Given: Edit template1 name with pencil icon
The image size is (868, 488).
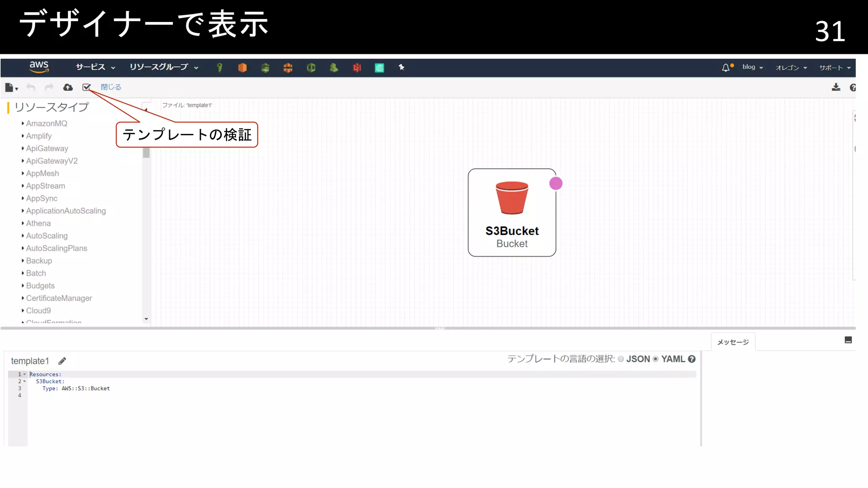Looking at the screenshot, I should [62, 361].
